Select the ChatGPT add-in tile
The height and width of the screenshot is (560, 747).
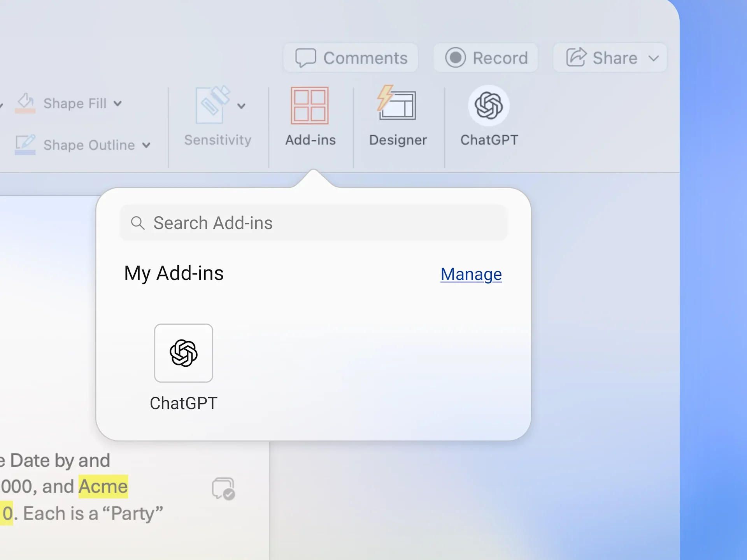pos(184,353)
